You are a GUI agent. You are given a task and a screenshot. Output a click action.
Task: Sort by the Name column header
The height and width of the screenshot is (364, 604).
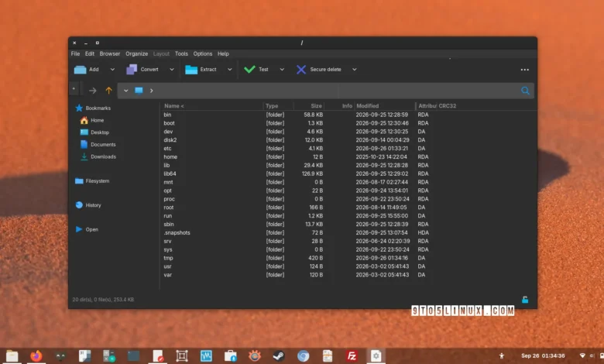point(212,106)
